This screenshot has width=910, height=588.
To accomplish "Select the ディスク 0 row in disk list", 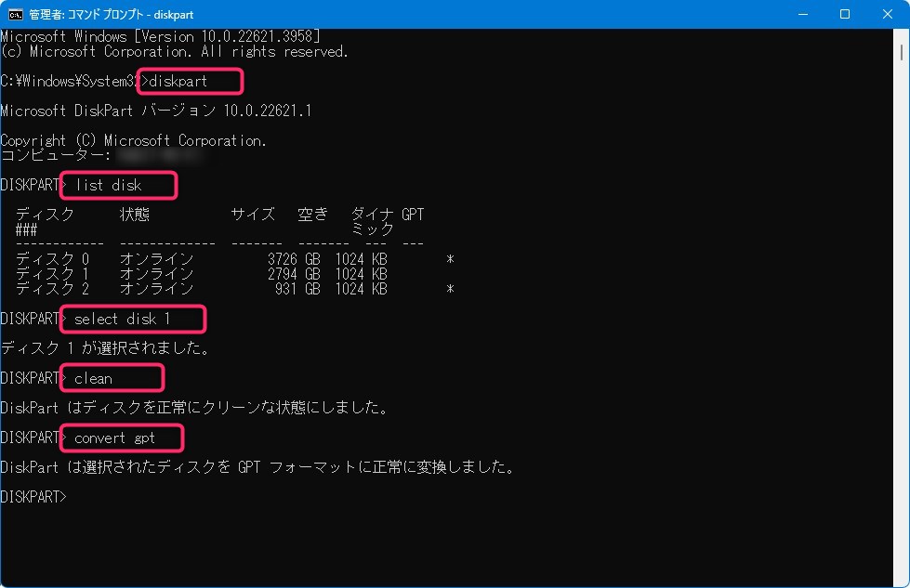I will [53, 259].
